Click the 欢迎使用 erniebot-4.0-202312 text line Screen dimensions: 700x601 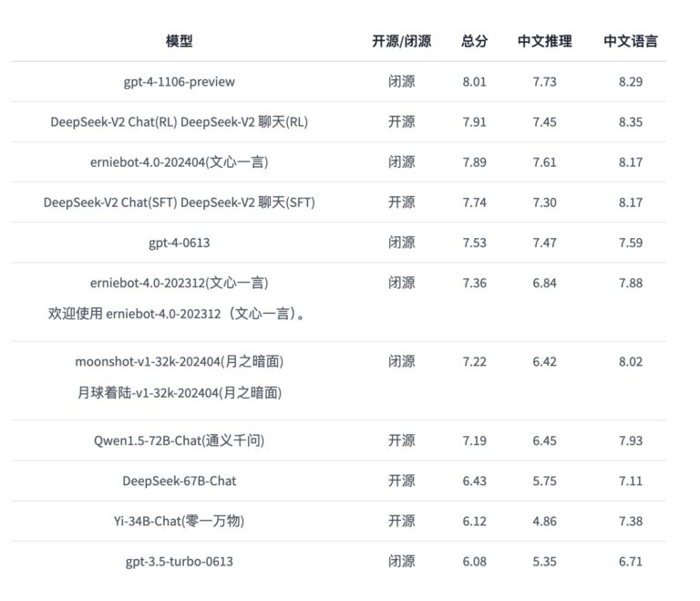click(177, 314)
